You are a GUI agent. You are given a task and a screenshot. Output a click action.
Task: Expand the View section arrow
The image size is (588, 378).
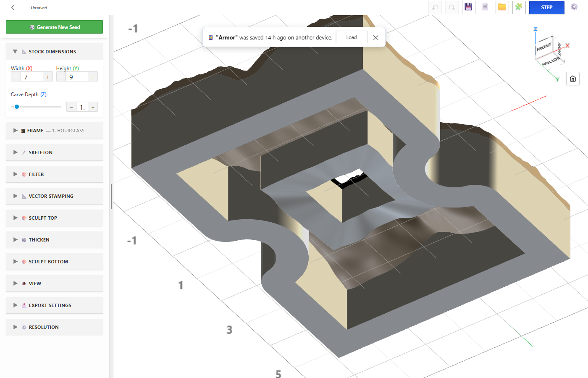tap(15, 283)
